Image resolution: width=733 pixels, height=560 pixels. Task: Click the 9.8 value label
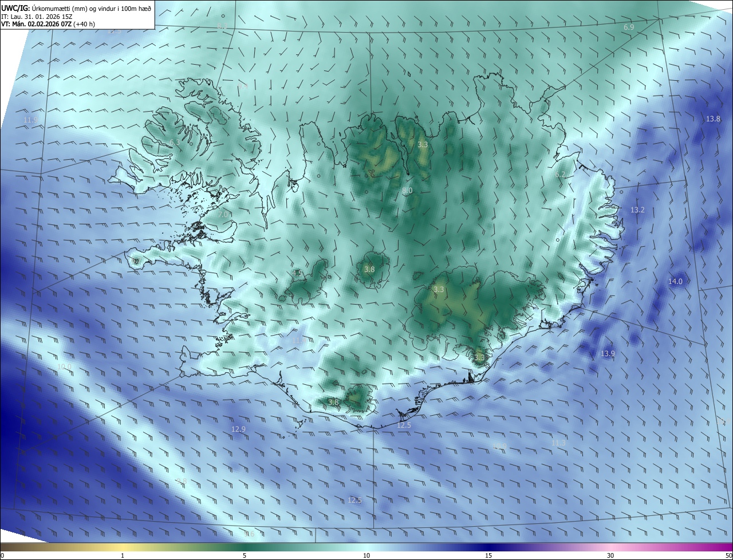point(182,481)
